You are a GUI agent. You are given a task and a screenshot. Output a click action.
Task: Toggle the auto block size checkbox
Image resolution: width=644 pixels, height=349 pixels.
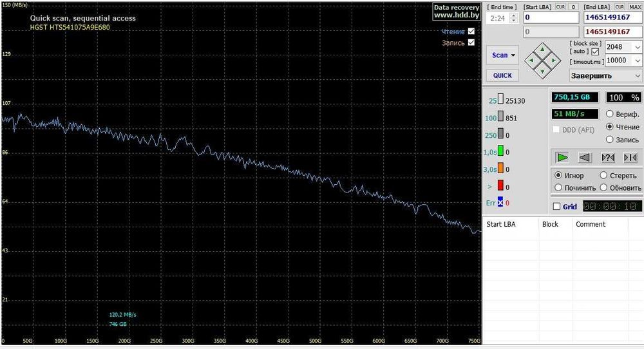pos(595,52)
